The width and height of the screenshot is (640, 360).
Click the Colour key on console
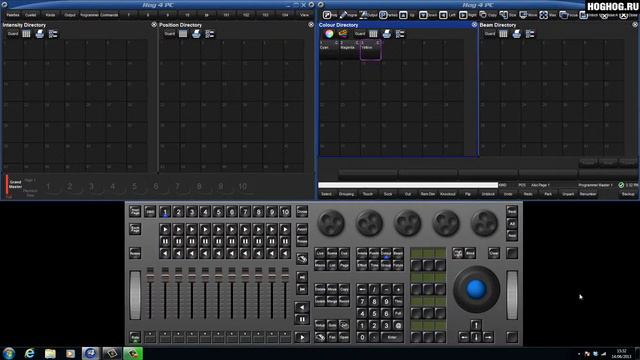tap(386, 253)
